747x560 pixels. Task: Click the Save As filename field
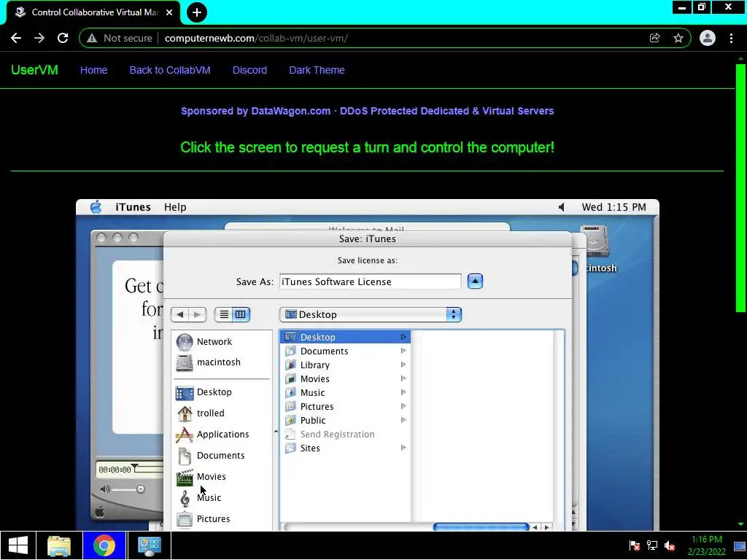coord(370,281)
